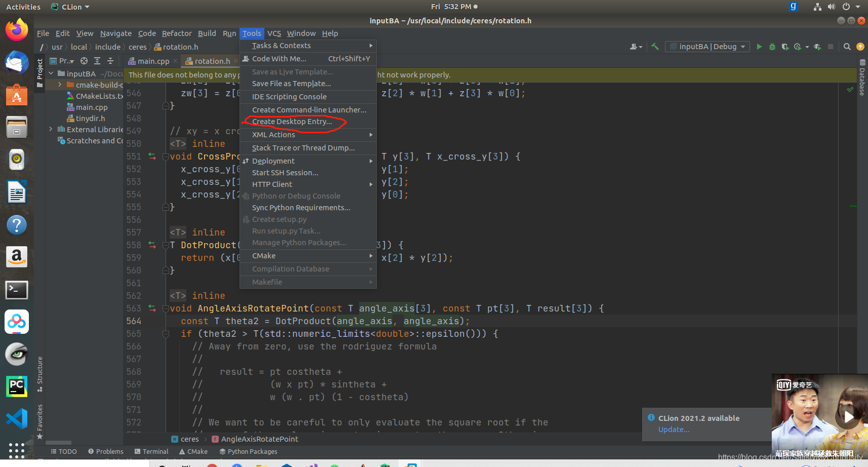The height and width of the screenshot is (467, 868).
Task: Play the iQIYI video thumbnail
Action: [848, 416]
